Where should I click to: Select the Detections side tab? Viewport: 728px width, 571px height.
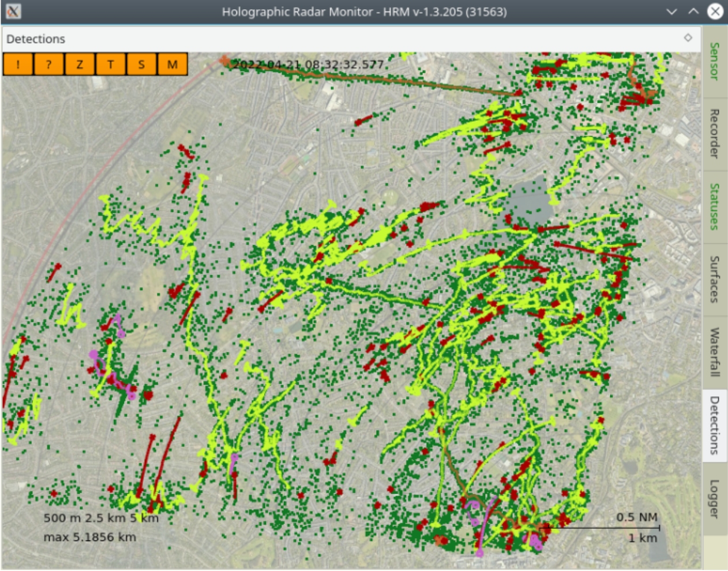click(x=714, y=425)
